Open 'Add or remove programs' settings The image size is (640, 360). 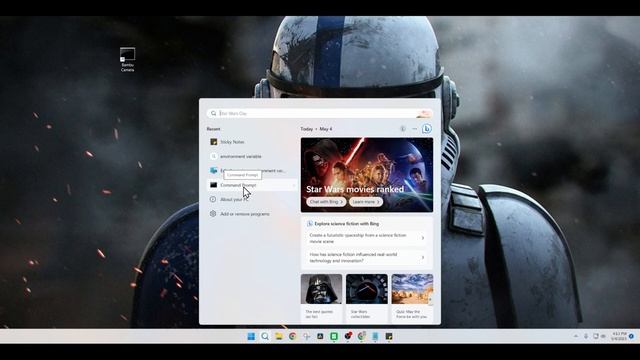(252, 214)
